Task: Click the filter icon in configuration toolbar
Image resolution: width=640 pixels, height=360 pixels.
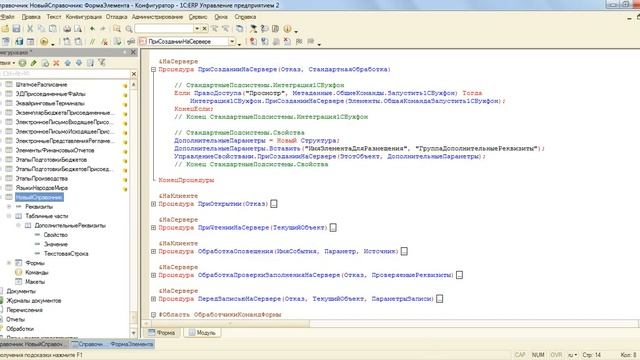Action: coord(102,63)
